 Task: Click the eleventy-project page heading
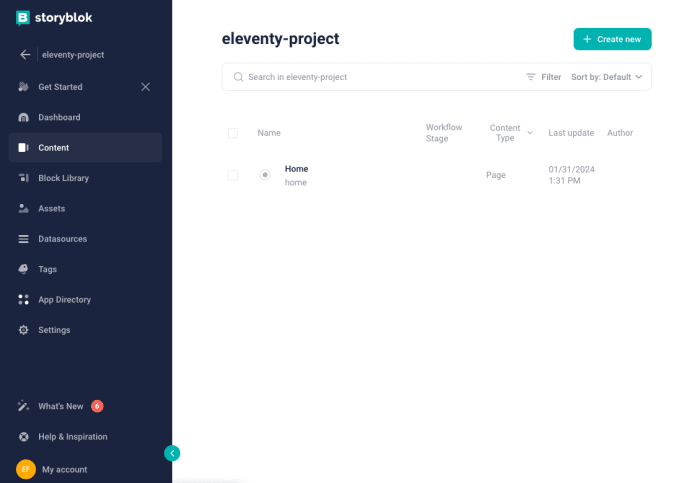[x=280, y=39]
